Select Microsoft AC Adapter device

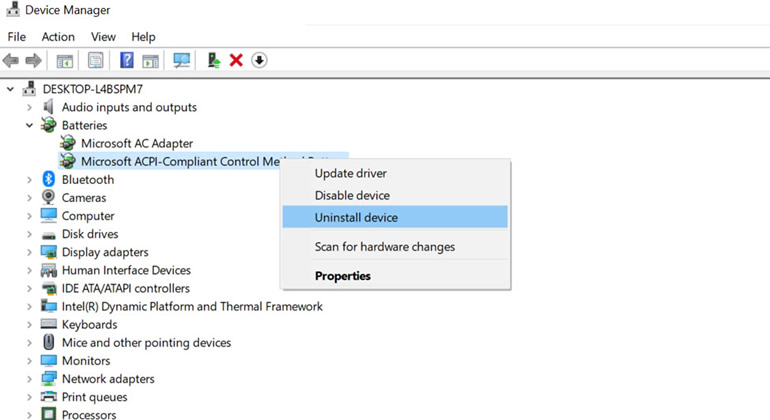[137, 143]
